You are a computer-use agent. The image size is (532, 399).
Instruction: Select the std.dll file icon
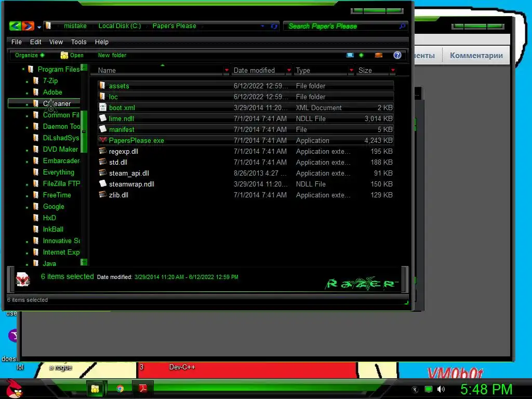pyautogui.click(x=102, y=162)
